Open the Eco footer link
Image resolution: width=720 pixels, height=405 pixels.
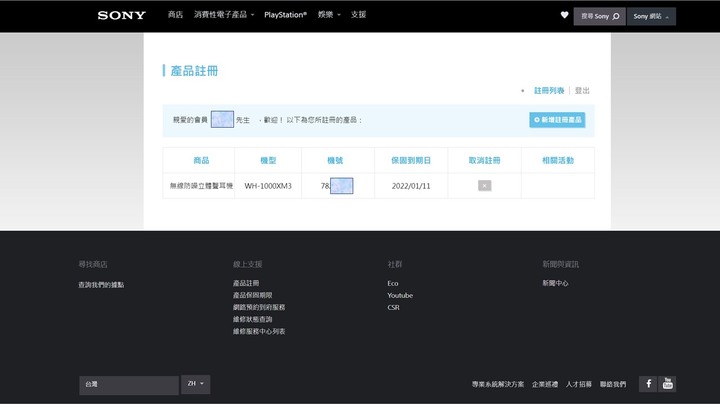point(393,283)
